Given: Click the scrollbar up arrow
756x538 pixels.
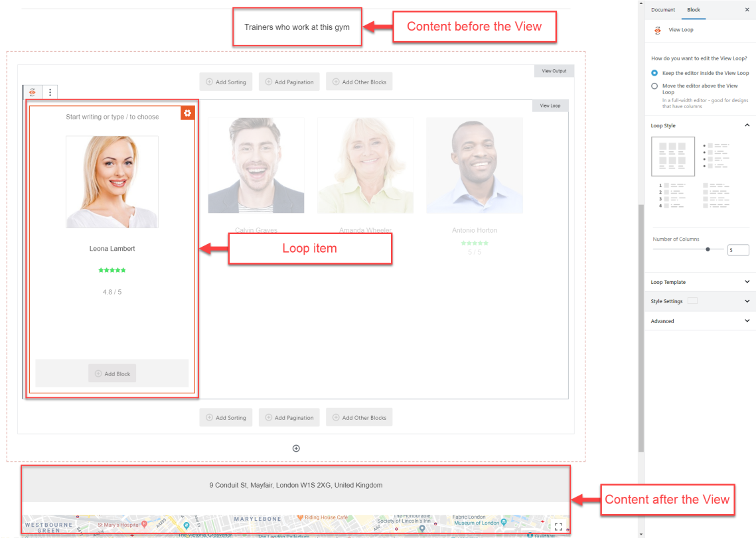Looking at the screenshot, I should (x=641, y=3).
